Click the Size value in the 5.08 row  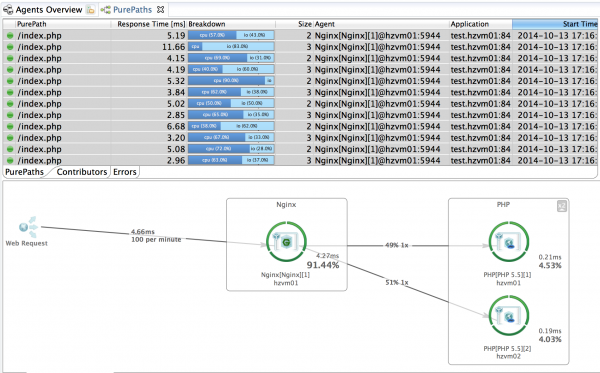309,149
